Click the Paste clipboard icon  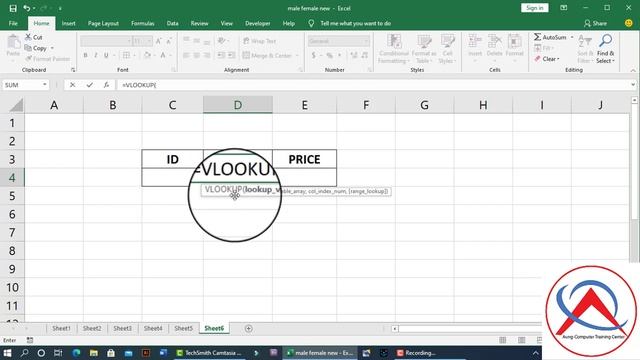13,42
